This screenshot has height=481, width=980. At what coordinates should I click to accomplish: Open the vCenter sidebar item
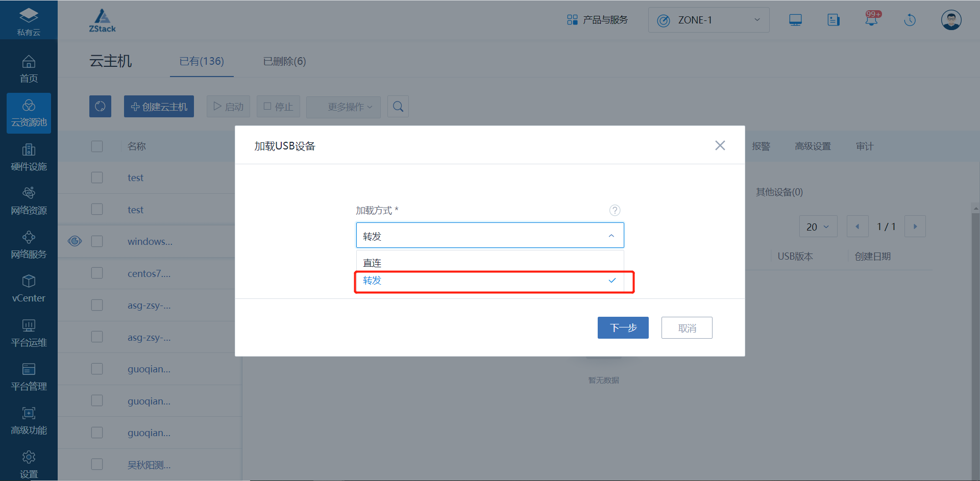tap(29, 289)
